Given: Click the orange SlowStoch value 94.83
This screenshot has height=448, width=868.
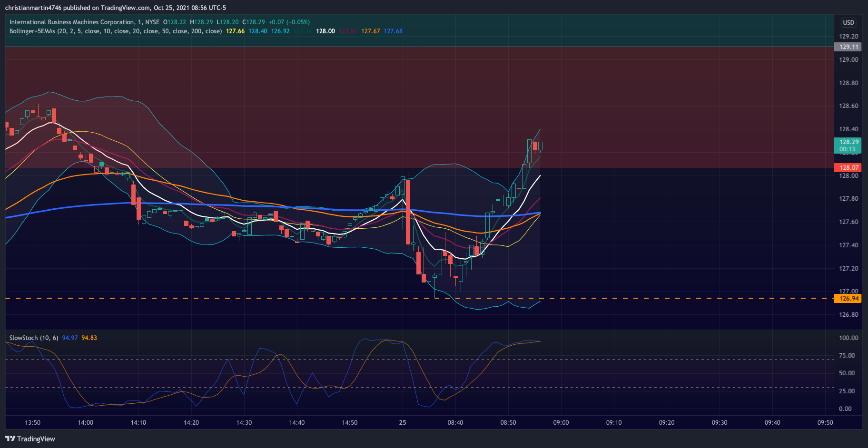Looking at the screenshot, I should (89, 338).
